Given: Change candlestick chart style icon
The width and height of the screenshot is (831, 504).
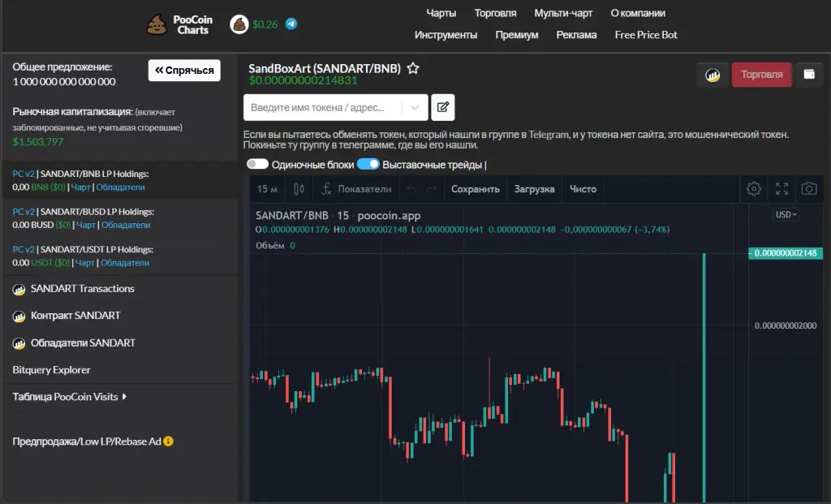Looking at the screenshot, I should coord(299,189).
